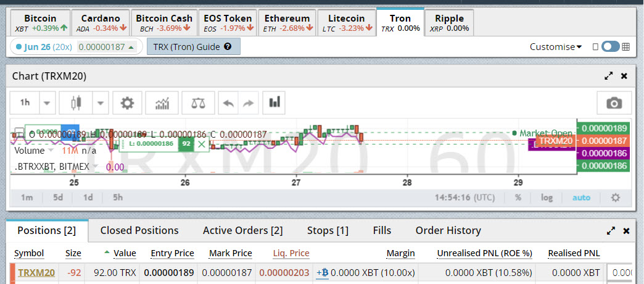This screenshot has width=644, height=284.
Task: Select 5h date range
Action: pyautogui.click(x=118, y=198)
